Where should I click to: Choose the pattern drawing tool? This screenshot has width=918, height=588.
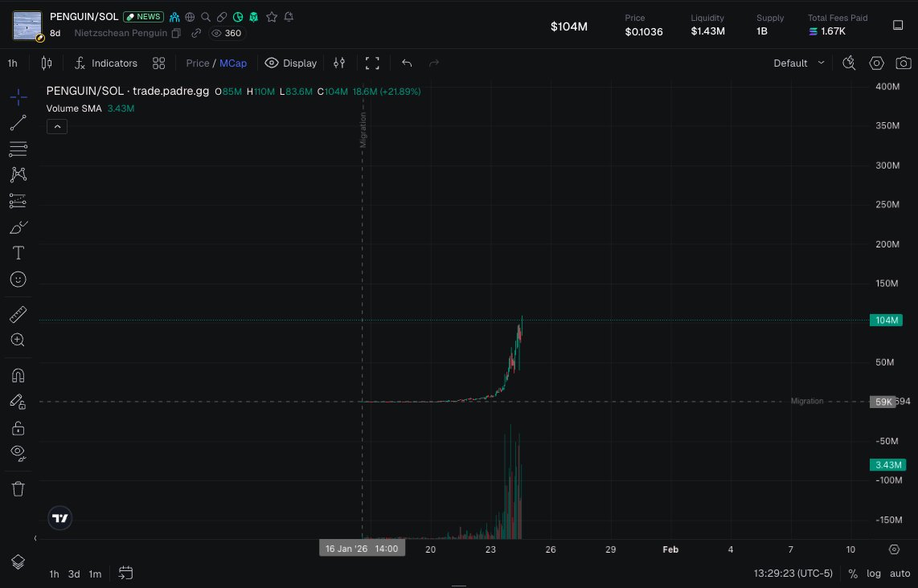18,174
